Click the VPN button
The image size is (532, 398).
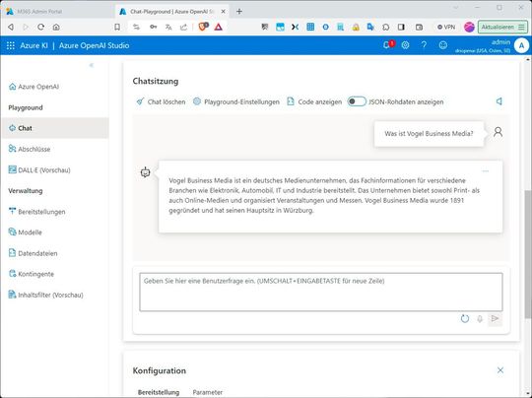[446, 28]
